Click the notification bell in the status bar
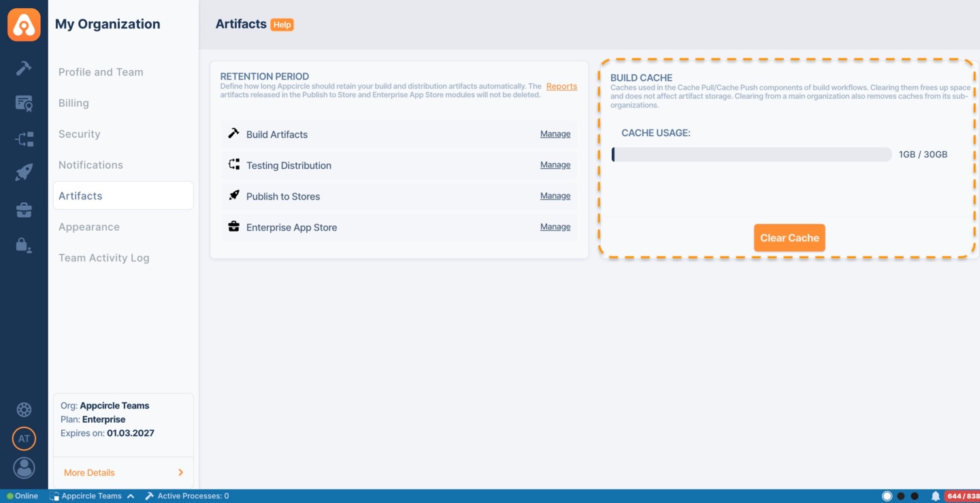The image size is (980, 503). pos(935,496)
